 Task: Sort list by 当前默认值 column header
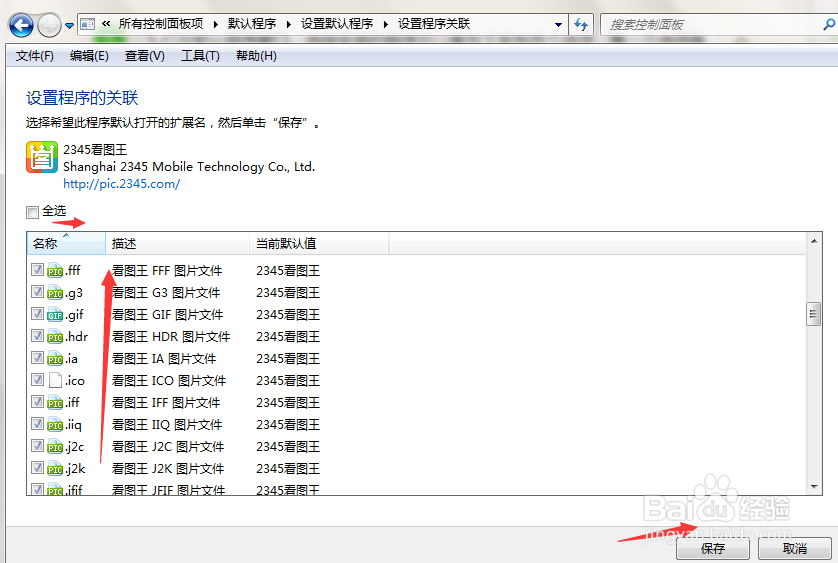pyautogui.click(x=319, y=243)
